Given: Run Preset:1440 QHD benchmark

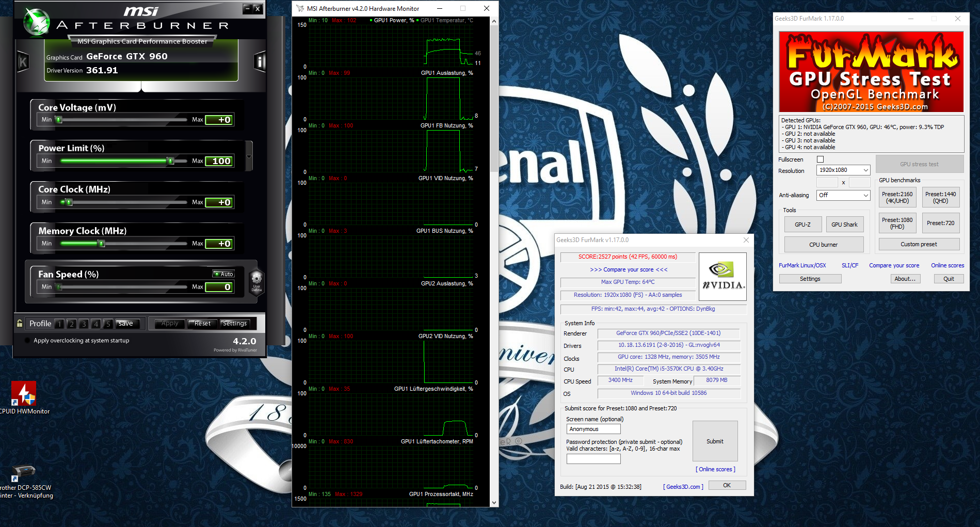Looking at the screenshot, I should [940, 198].
